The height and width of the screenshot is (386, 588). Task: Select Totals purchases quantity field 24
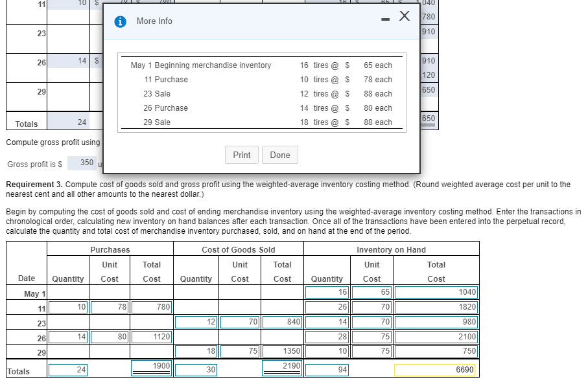click(x=68, y=370)
